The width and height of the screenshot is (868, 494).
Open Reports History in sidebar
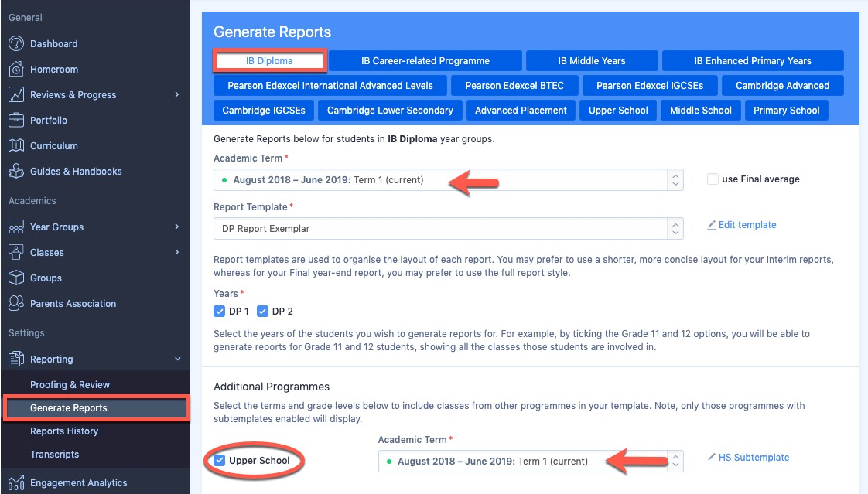(64, 431)
